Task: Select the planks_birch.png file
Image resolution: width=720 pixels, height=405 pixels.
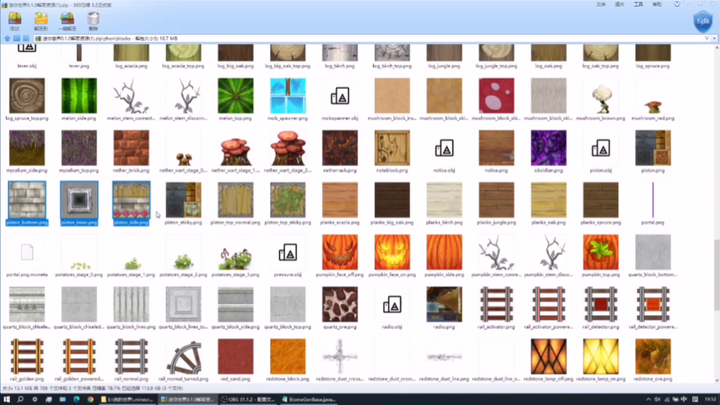Action: click(x=444, y=203)
